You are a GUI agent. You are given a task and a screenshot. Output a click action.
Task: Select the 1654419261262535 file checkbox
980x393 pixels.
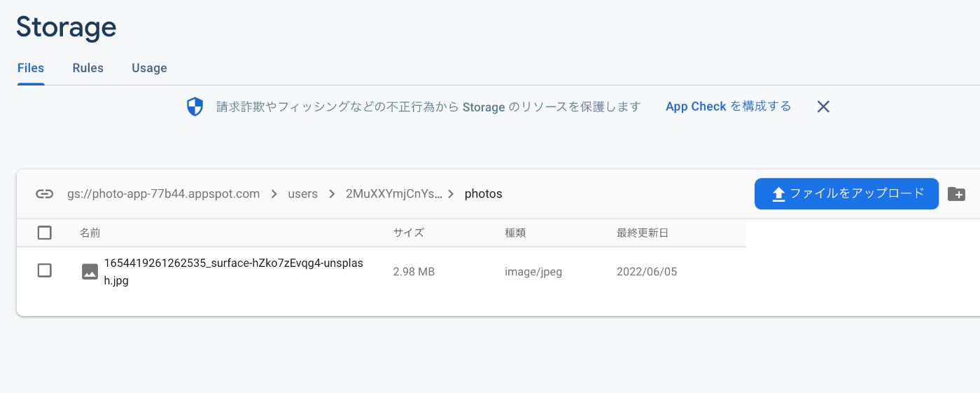(x=44, y=270)
